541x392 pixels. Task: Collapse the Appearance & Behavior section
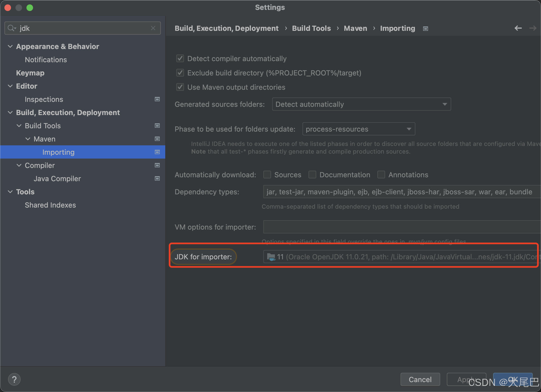pos(10,46)
